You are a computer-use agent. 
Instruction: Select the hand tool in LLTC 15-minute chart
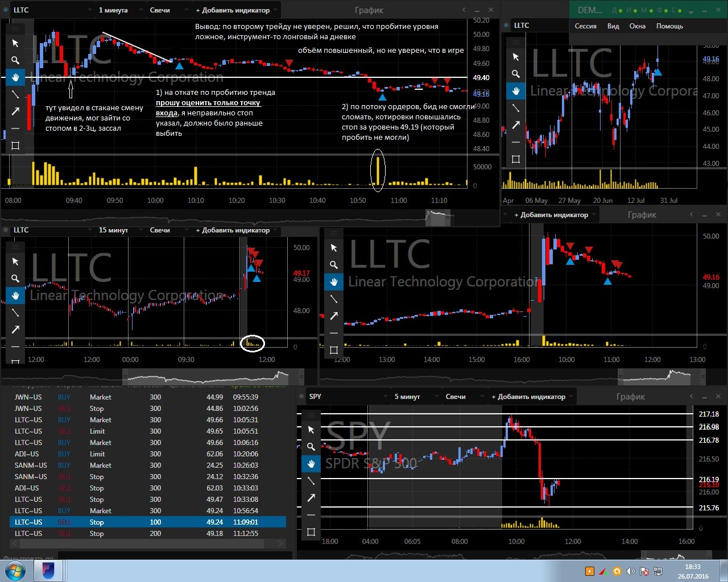(15, 296)
